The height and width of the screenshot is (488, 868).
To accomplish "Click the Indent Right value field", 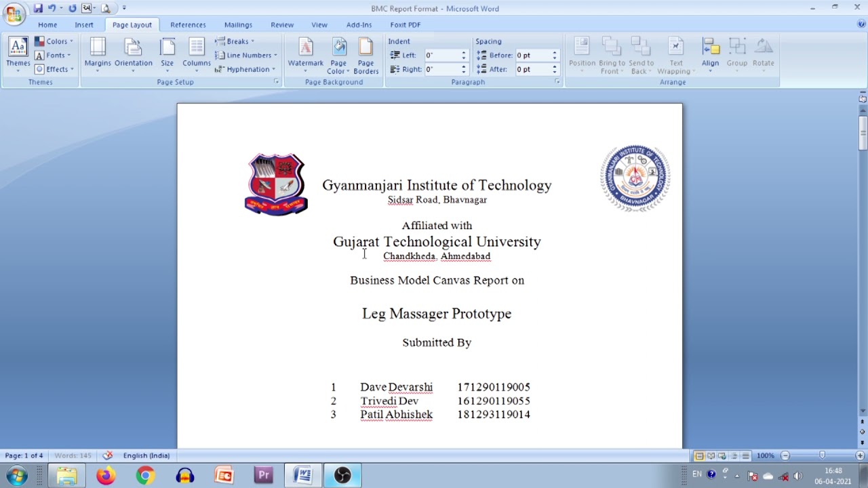I will pos(442,69).
